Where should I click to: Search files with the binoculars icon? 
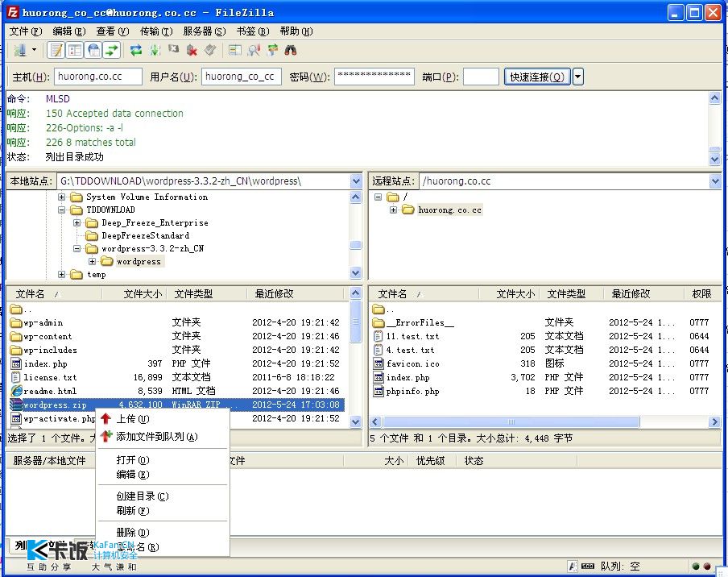291,50
